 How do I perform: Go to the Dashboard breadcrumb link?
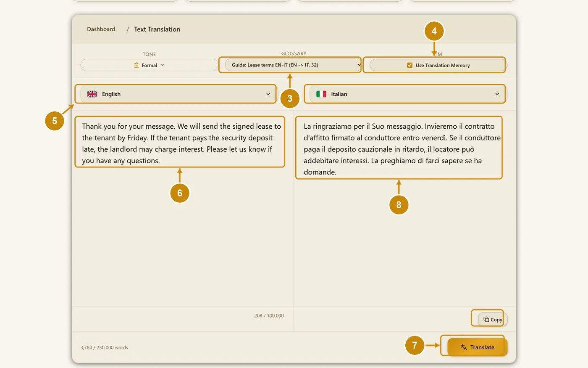[x=101, y=29]
